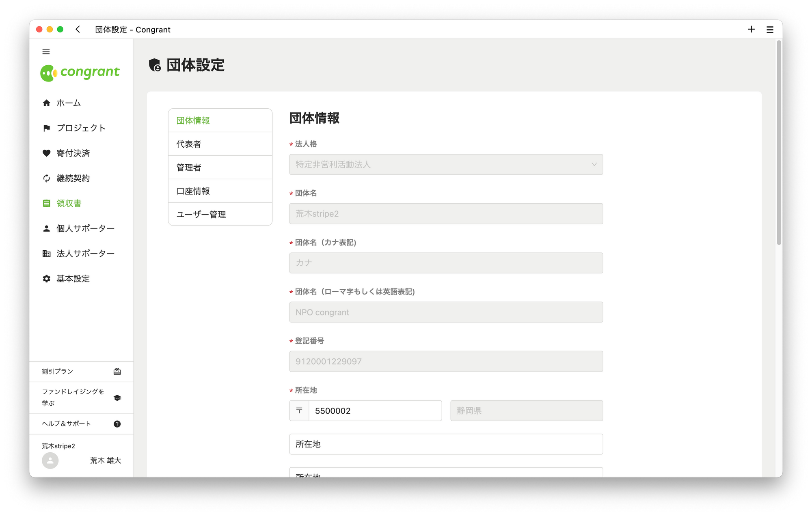The height and width of the screenshot is (516, 812).
Task: Click the donation heart icon
Action: click(x=47, y=153)
